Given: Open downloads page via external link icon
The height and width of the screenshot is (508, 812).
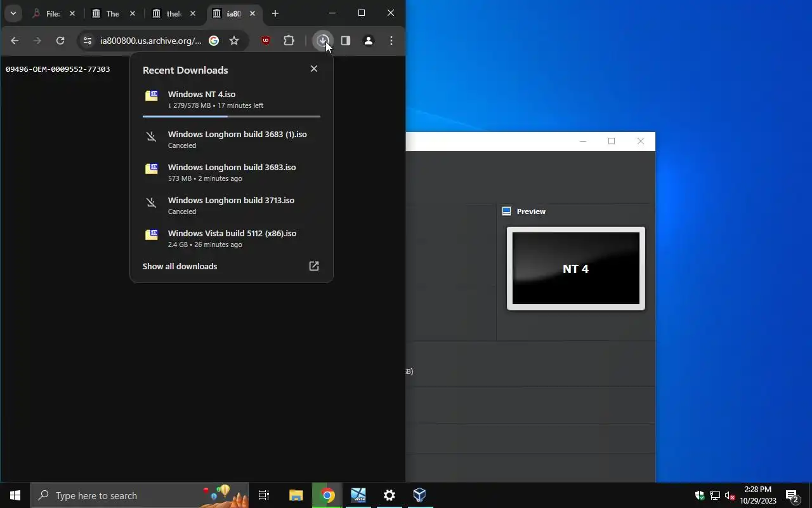Looking at the screenshot, I should [314, 266].
